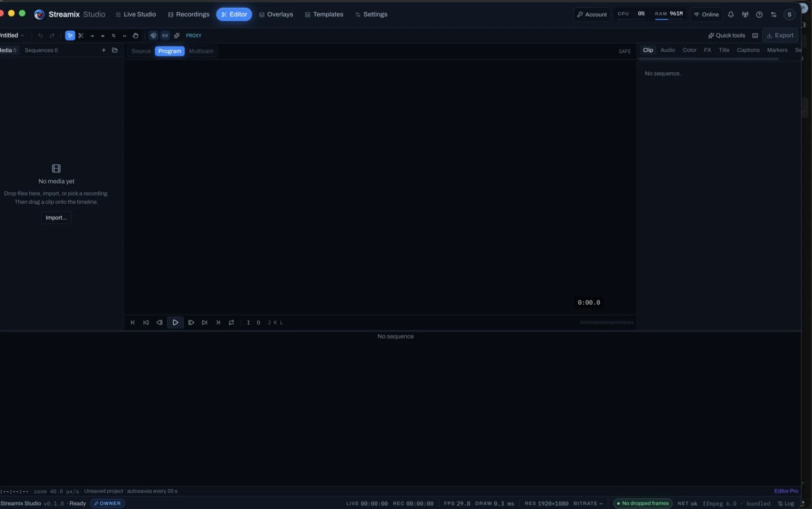Image resolution: width=812 pixels, height=509 pixels.
Task: Step back one frame
Action: tap(159, 323)
